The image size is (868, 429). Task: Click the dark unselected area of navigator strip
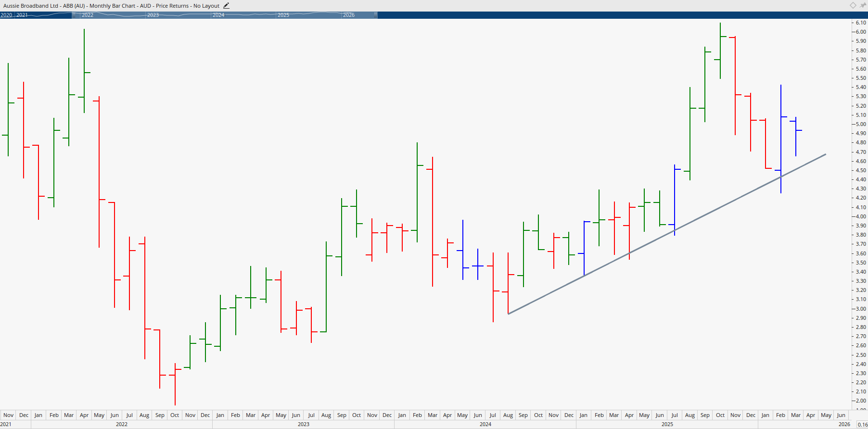point(623,15)
